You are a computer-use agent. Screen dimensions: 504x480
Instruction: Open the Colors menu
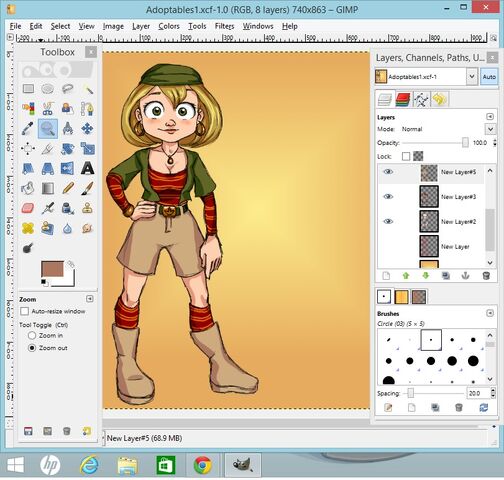pyautogui.click(x=169, y=26)
